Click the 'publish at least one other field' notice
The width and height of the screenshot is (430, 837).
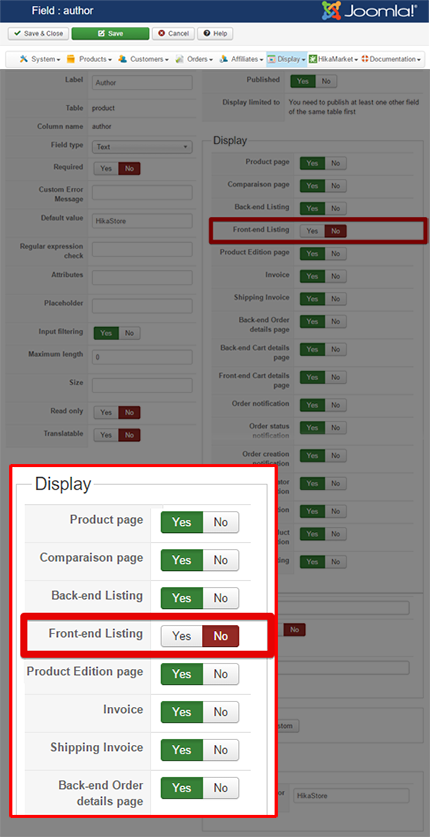click(x=354, y=106)
